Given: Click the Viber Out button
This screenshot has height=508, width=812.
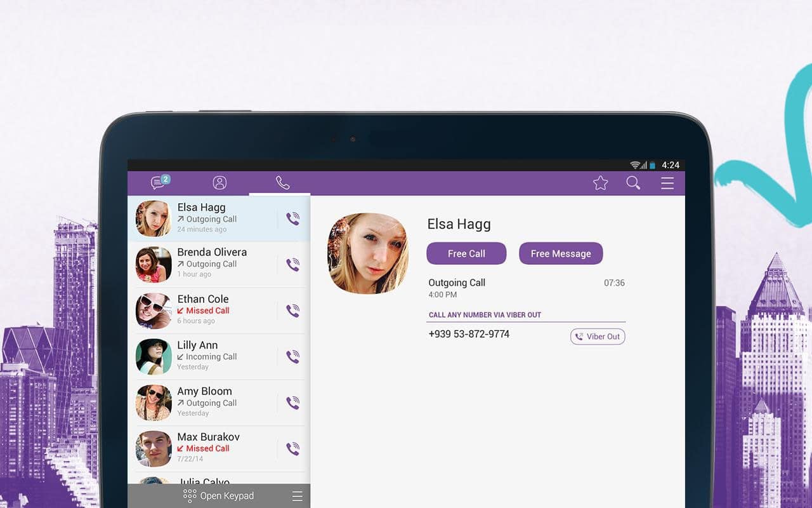Looking at the screenshot, I should click(598, 337).
